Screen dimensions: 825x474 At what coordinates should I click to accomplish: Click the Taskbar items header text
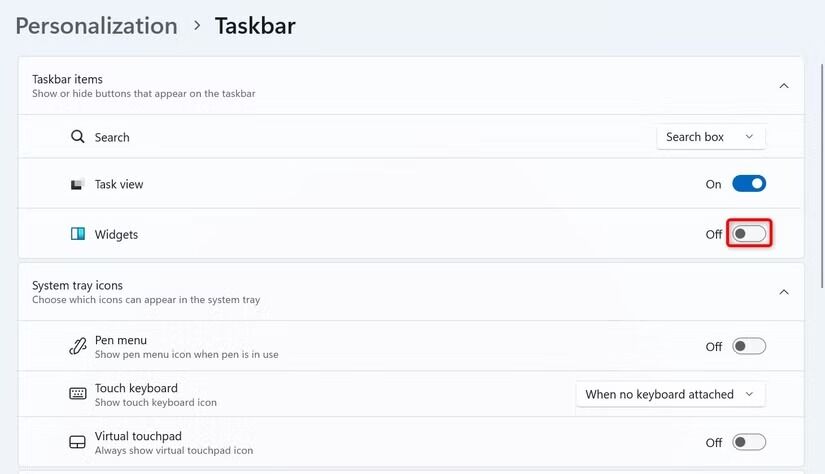tap(67, 79)
